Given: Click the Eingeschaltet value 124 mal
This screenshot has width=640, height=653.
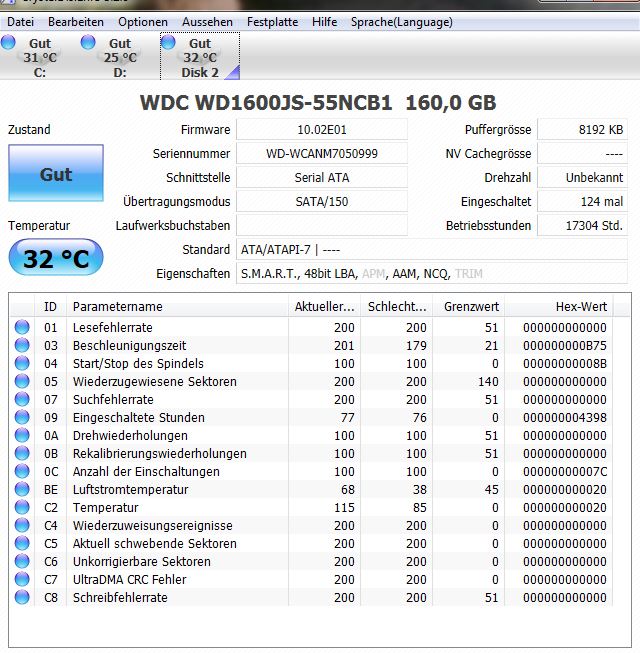Looking at the screenshot, I should click(583, 202).
